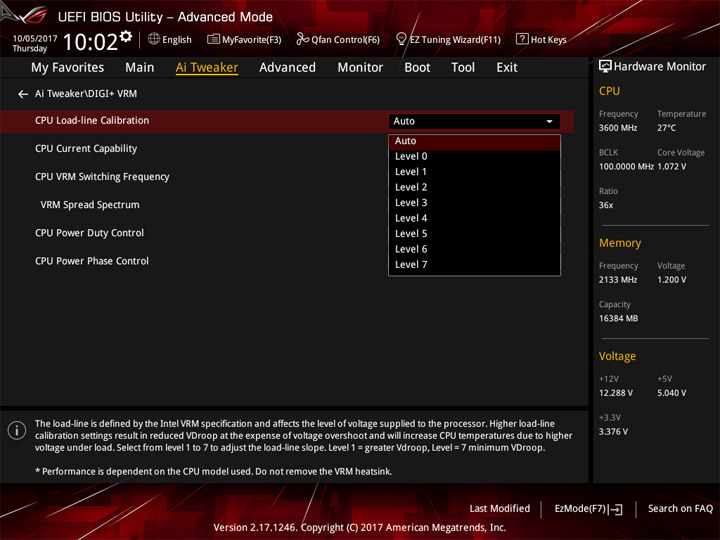Click the globe language icon
Viewport: 720px width, 540px height.
[x=154, y=39]
